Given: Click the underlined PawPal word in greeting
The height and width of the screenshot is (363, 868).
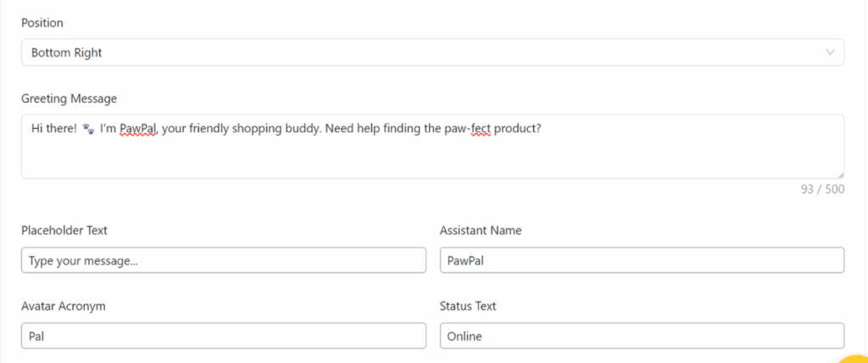Looking at the screenshot, I should click(x=139, y=129).
